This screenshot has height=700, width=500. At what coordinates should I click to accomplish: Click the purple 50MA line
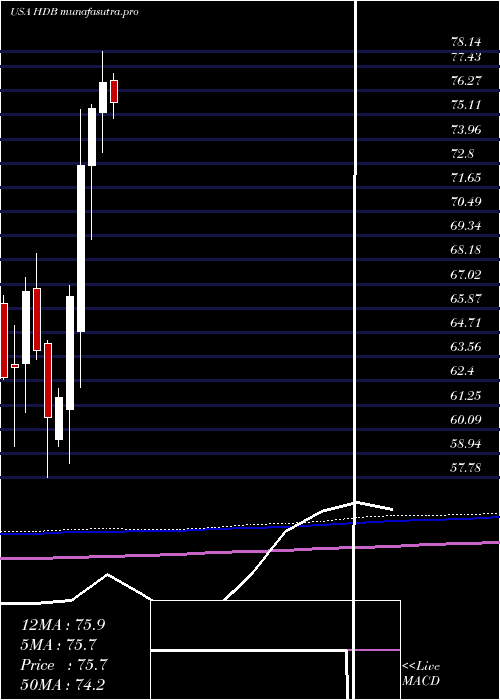[x=250, y=551]
